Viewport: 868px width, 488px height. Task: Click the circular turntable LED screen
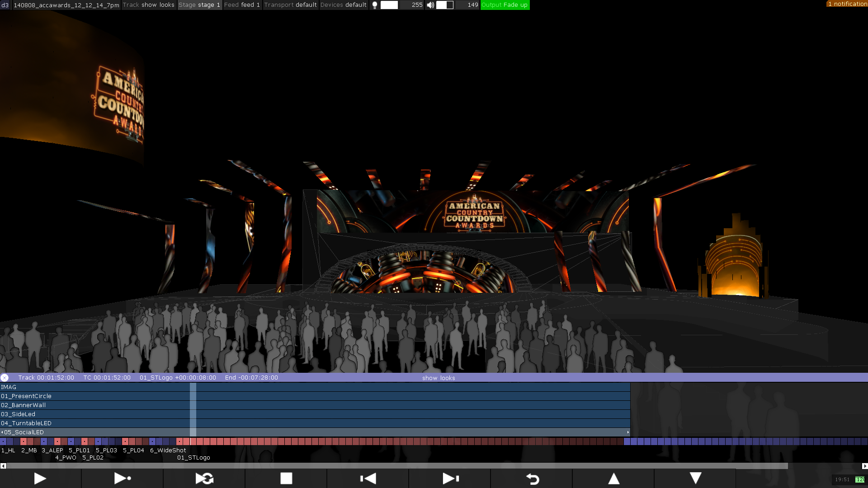pos(423,272)
